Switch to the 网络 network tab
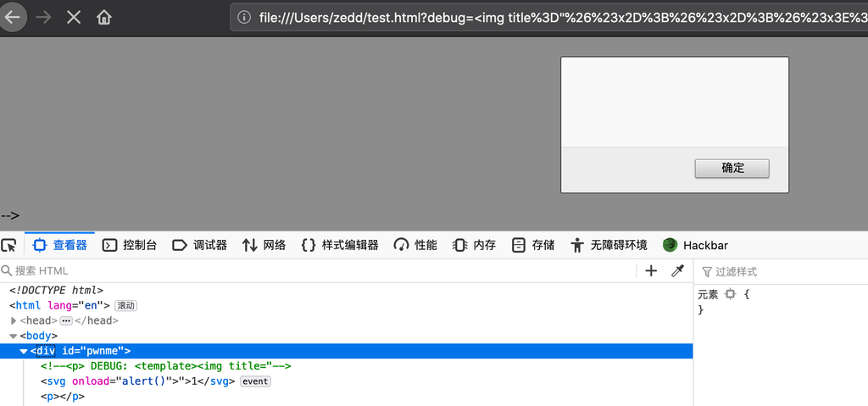Image resolution: width=868 pixels, height=406 pixels. pos(264,245)
